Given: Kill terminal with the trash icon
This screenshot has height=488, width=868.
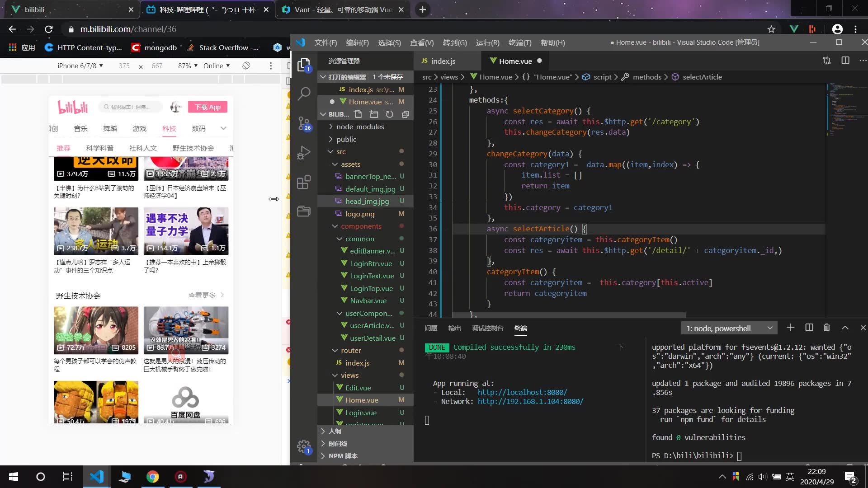Looking at the screenshot, I should pyautogui.click(x=826, y=328).
